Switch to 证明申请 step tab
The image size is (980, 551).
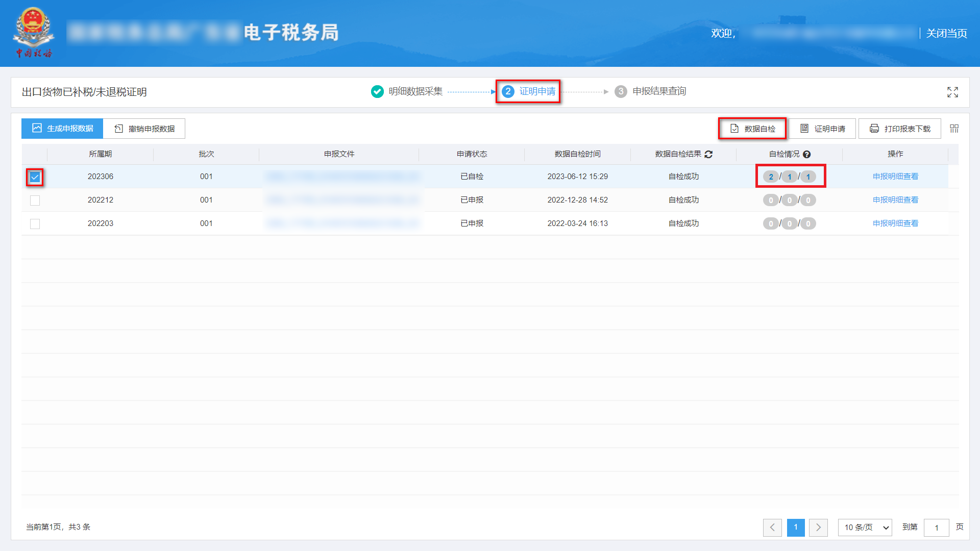pos(537,91)
